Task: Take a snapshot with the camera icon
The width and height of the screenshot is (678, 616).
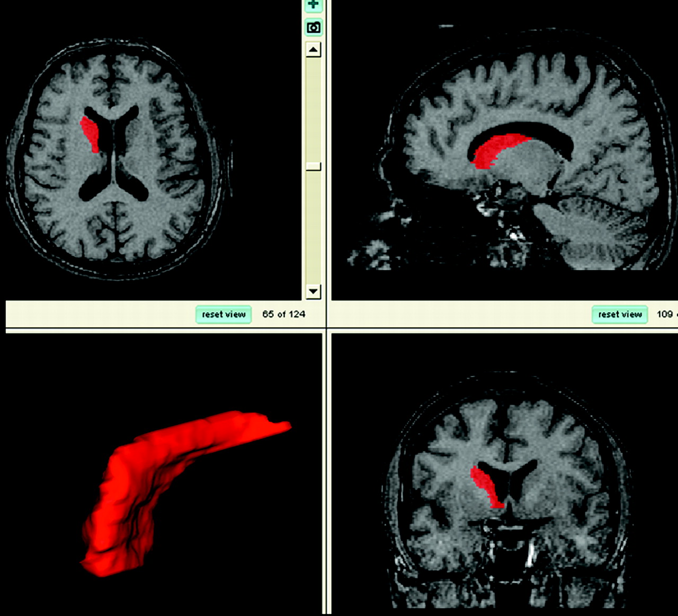Action: 314,28
